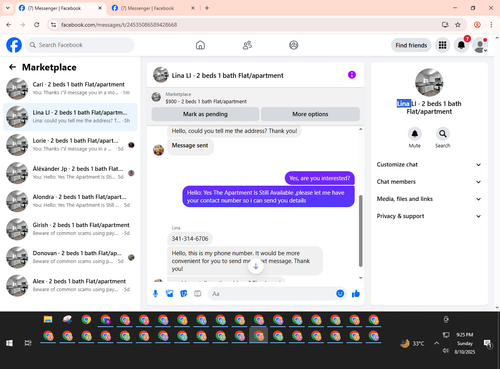The image size is (500, 369).
Task: Reload the page button
Action: pos(37,25)
